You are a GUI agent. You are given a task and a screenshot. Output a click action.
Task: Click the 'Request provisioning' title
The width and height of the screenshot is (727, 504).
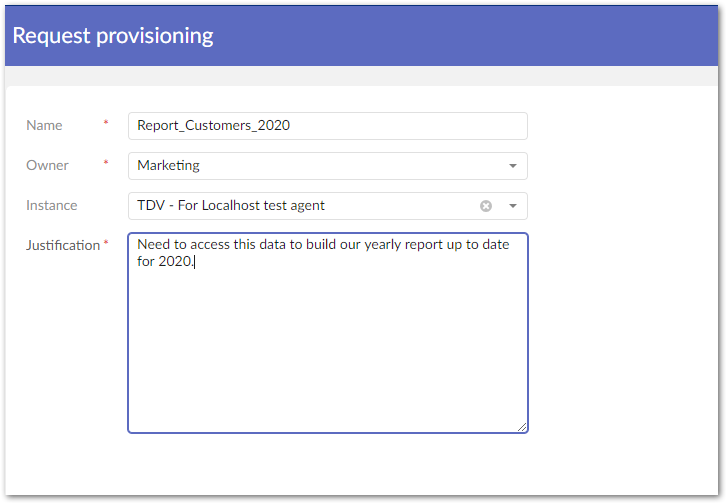(113, 36)
